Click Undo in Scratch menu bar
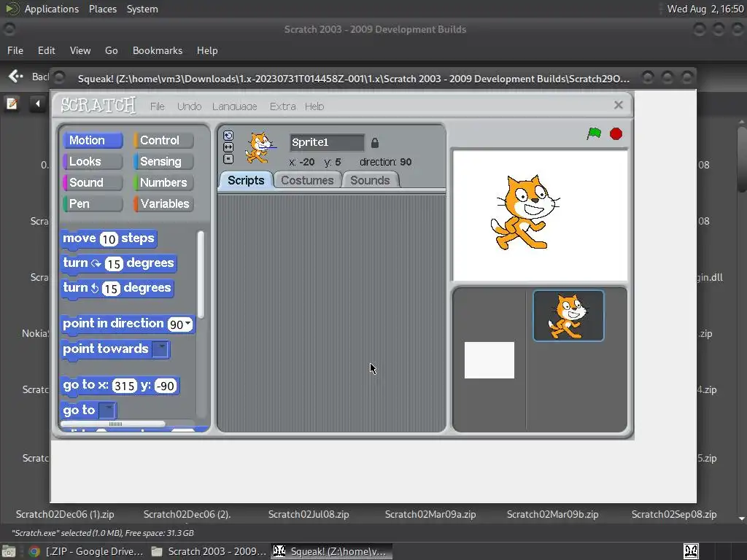Image resolution: width=747 pixels, height=560 pixels. [x=189, y=106]
